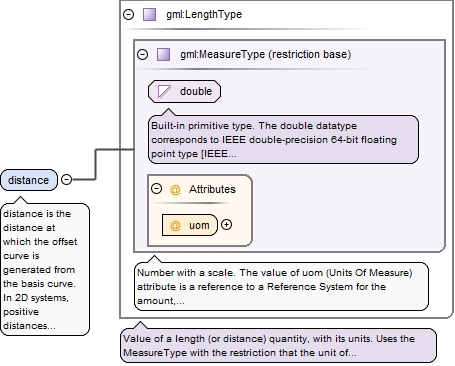Screen dimensions: 455x366
Task: Select the distance element
Action: pyautogui.click(x=29, y=180)
